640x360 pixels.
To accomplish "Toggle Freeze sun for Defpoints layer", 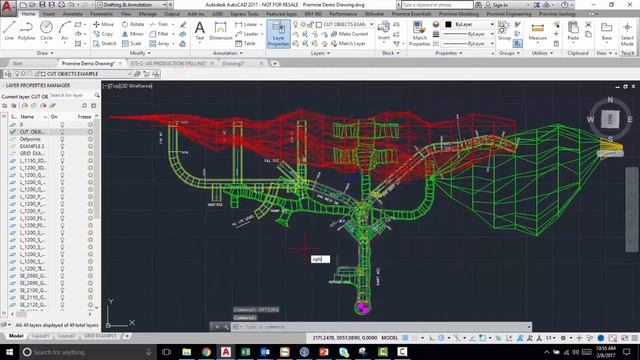I will (90, 139).
